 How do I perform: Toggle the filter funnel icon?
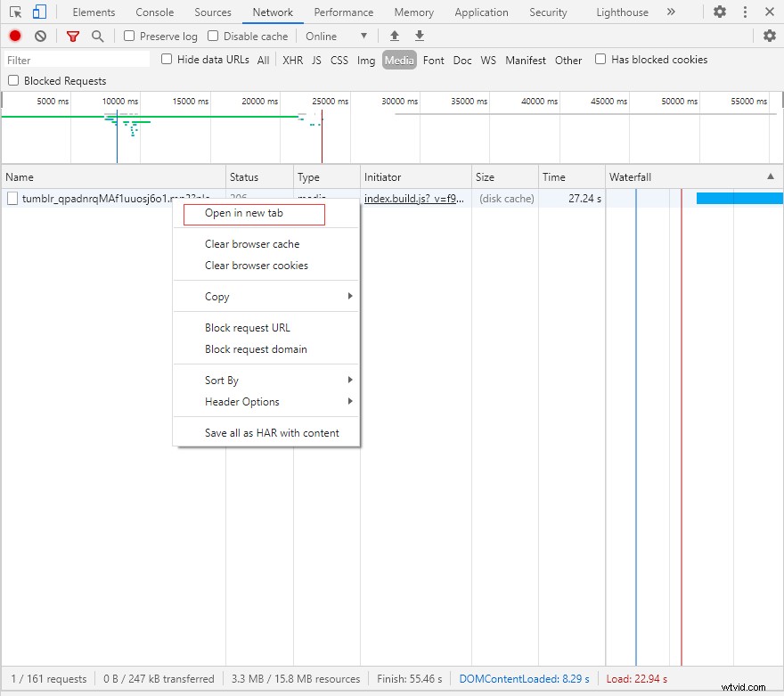[73, 36]
